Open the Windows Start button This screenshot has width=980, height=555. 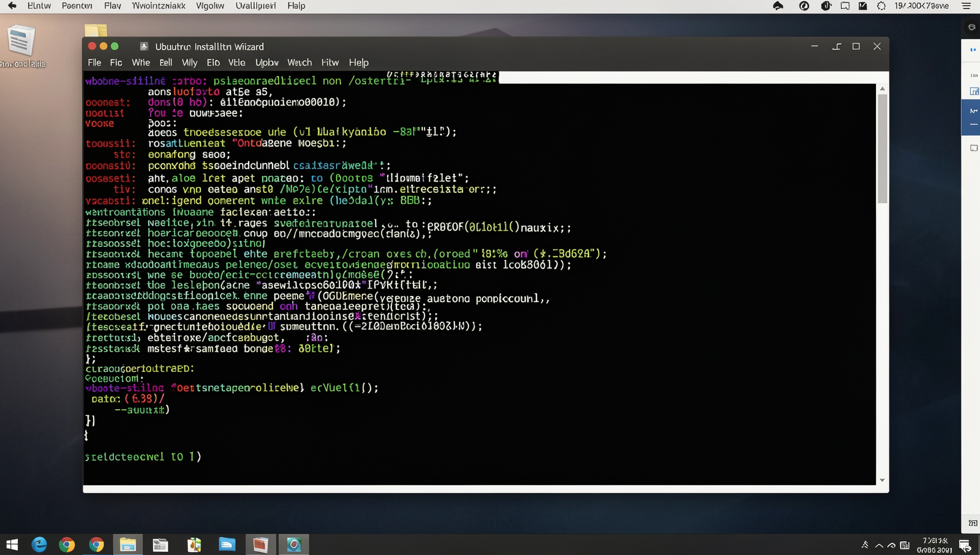pyautogui.click(x=12, y=544)
